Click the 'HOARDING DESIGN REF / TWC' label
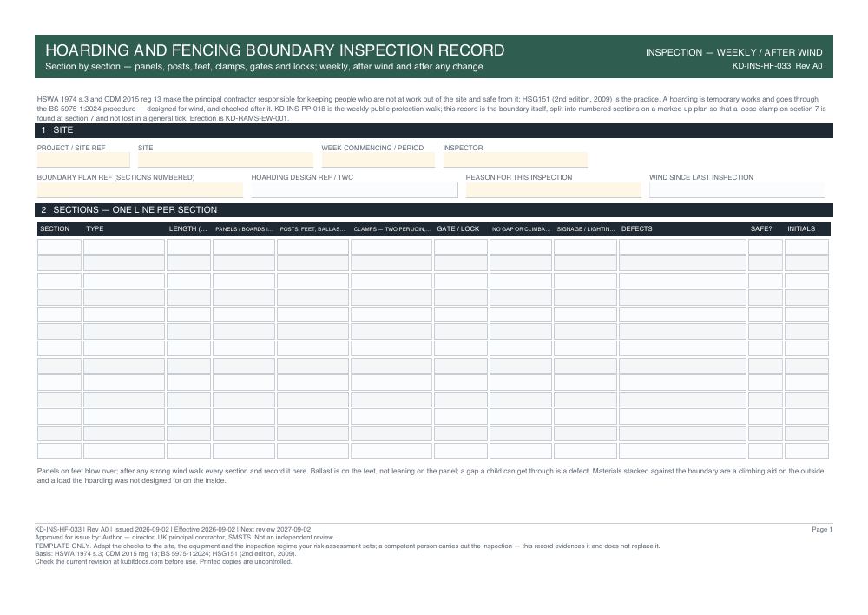This screenshot has height=615, width=868. (302, 178)
